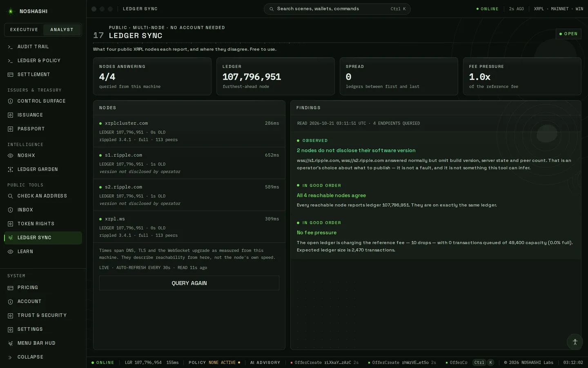The height and width of the screenshot is (368, 588).
Task: Click Policy None Active status entry
Action: click(214, 363)
